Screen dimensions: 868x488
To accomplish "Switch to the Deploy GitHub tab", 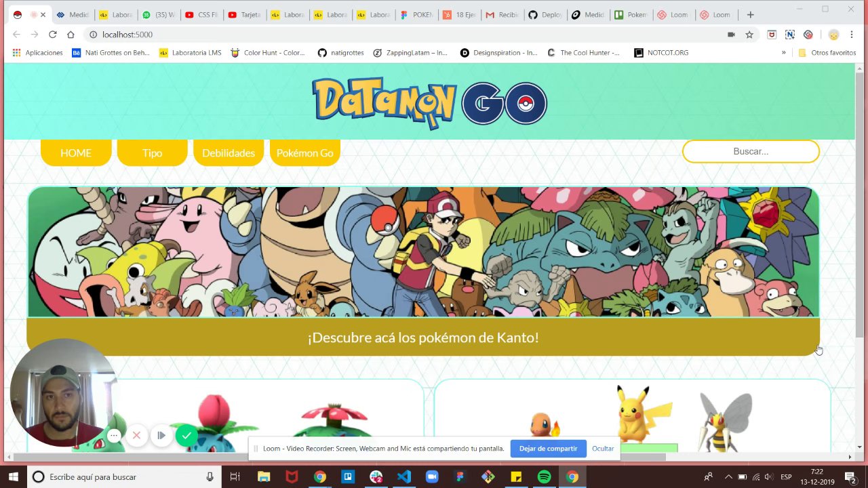I will [x=545, y=14].
